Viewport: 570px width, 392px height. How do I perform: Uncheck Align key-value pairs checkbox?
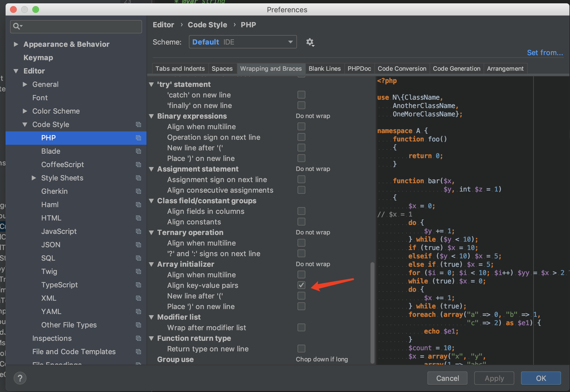coord(301,285)
